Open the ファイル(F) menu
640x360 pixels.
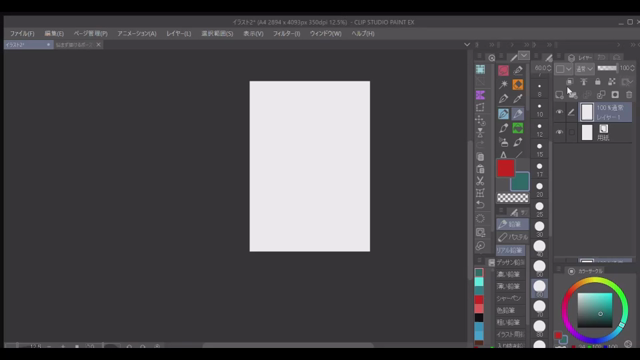[22, 33]
